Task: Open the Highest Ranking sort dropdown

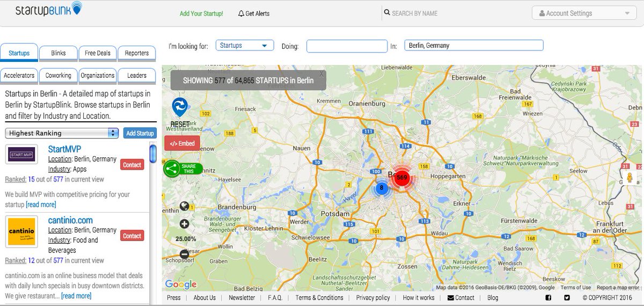Action: point(62,133)
